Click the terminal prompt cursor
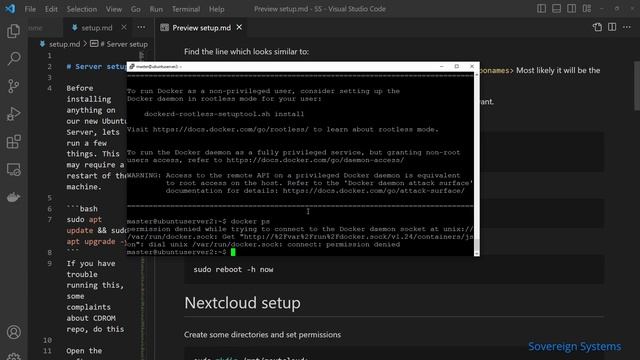 (x=233, y=252)
